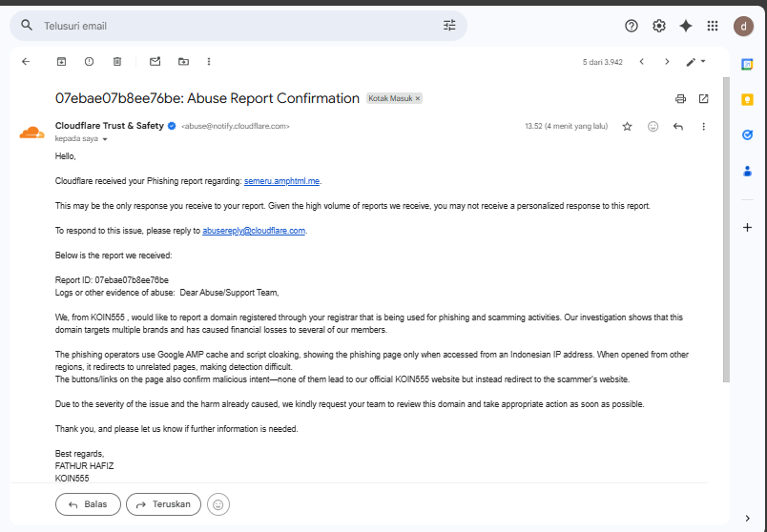The image size is (767, 532).
Task: Open Google account avatar d
Action: coord(743,26)
